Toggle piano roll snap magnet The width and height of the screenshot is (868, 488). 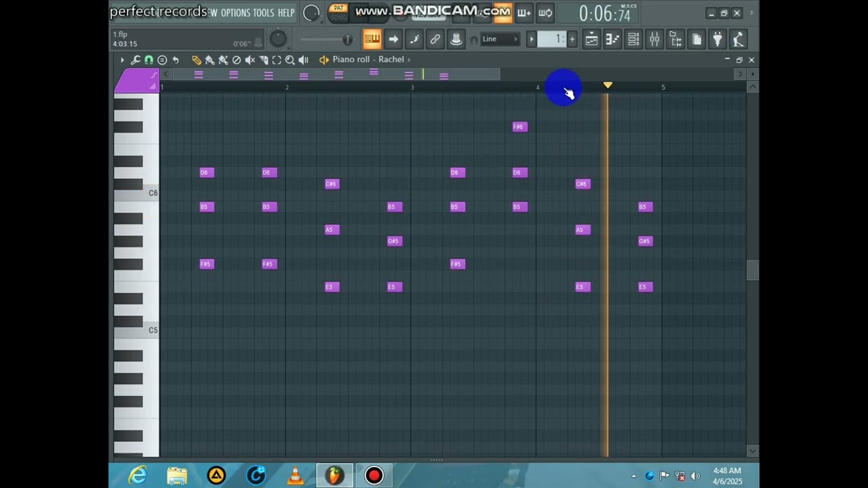click(149, 60)
